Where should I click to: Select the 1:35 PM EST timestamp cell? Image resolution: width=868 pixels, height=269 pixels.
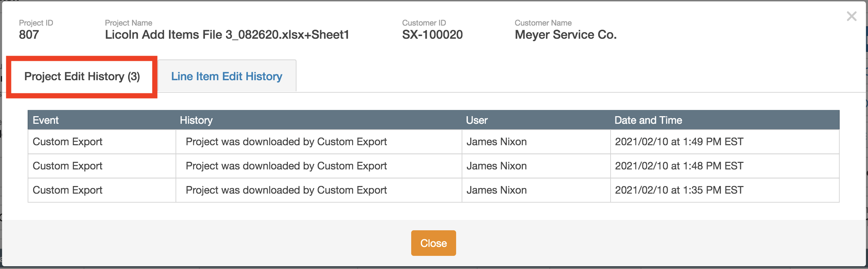click(x=679, y=190)
